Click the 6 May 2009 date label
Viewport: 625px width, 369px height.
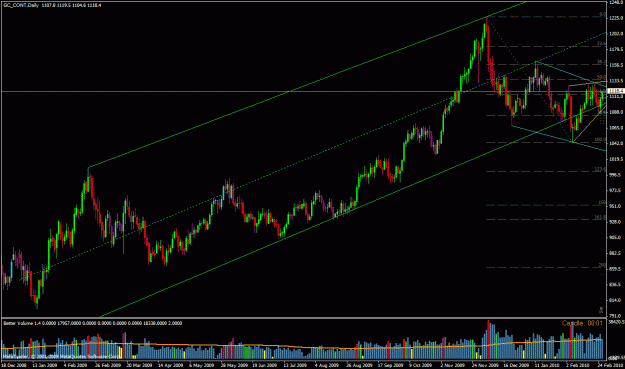pos(202,365)
